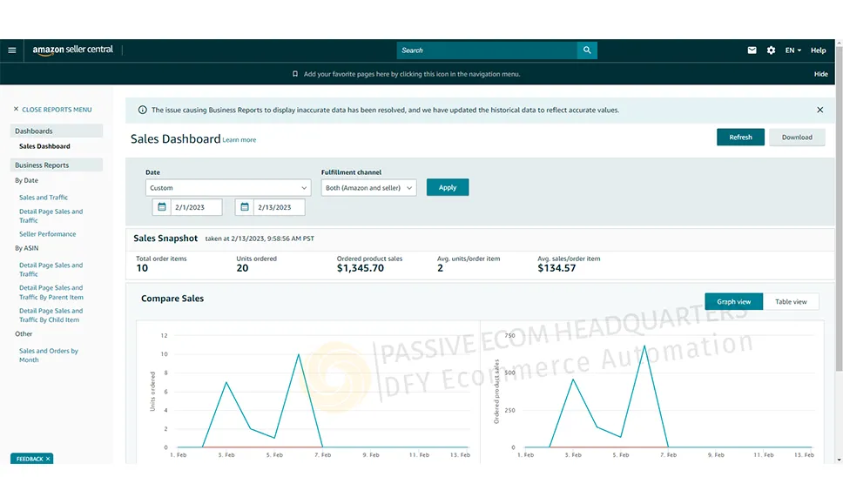
Task: Click the Refresh button
Action: point(740,138)
